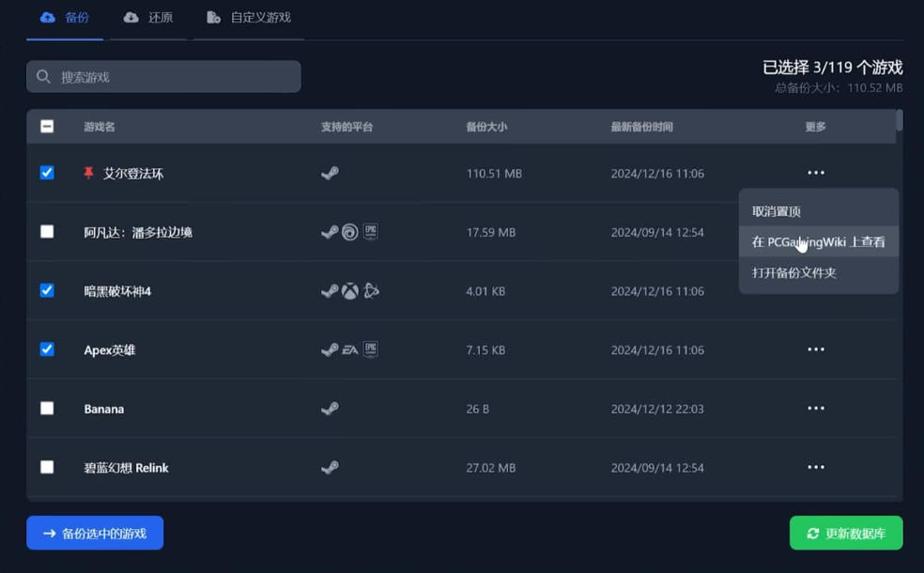Choose 在 PCGamingWiki 上查看 menu entry
The image size is (924, 573).
coord(819,241)
